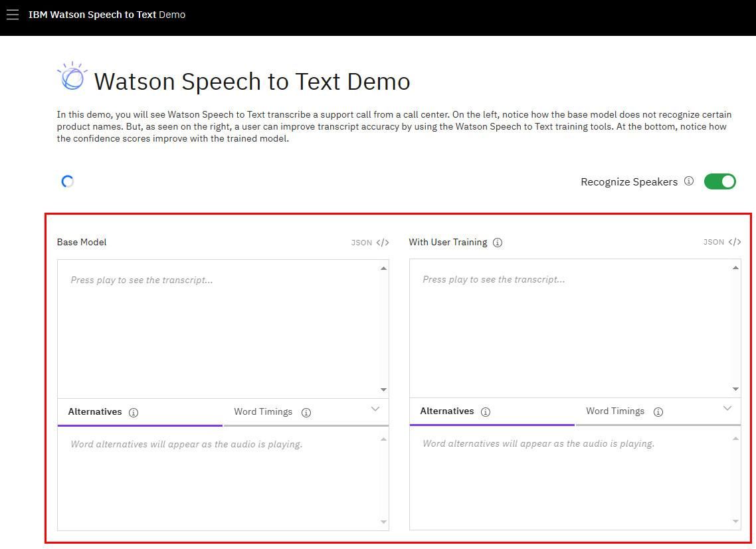Open info icon beside Base Model Alternatives

(134, 413)
